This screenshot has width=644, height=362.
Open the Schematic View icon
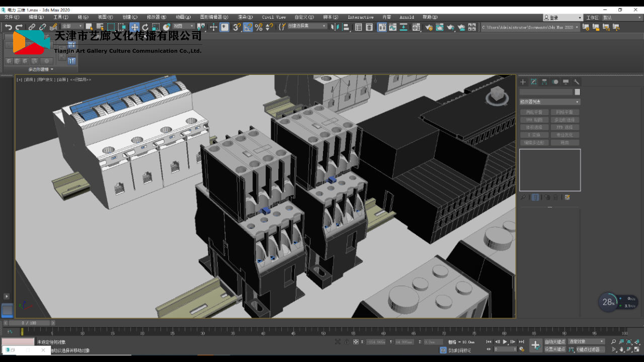(x=404, y=27)
